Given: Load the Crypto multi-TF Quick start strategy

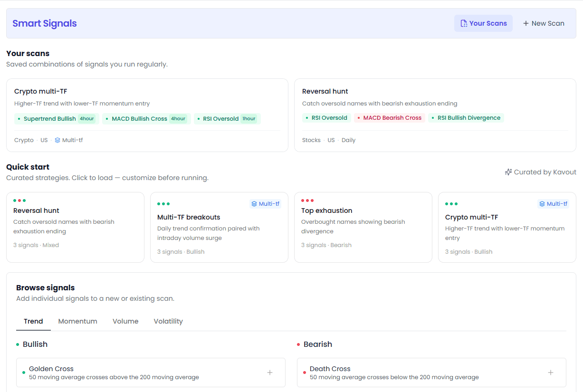Looking at the screenshot, I should (x=507, y=227).
